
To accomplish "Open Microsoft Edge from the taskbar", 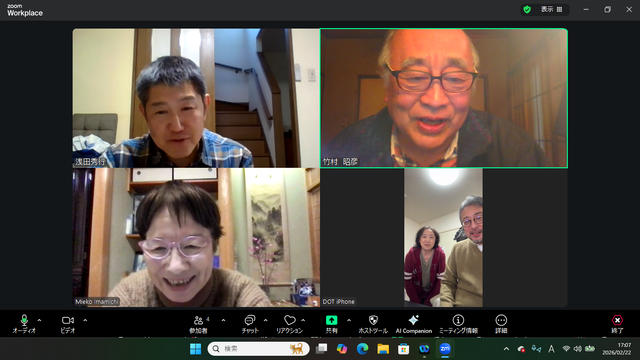I will (x=362, y=349).
